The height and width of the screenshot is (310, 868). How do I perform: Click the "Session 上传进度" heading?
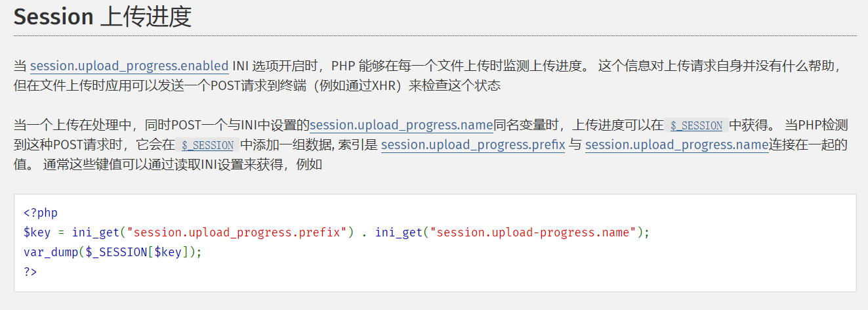point(103,17)
